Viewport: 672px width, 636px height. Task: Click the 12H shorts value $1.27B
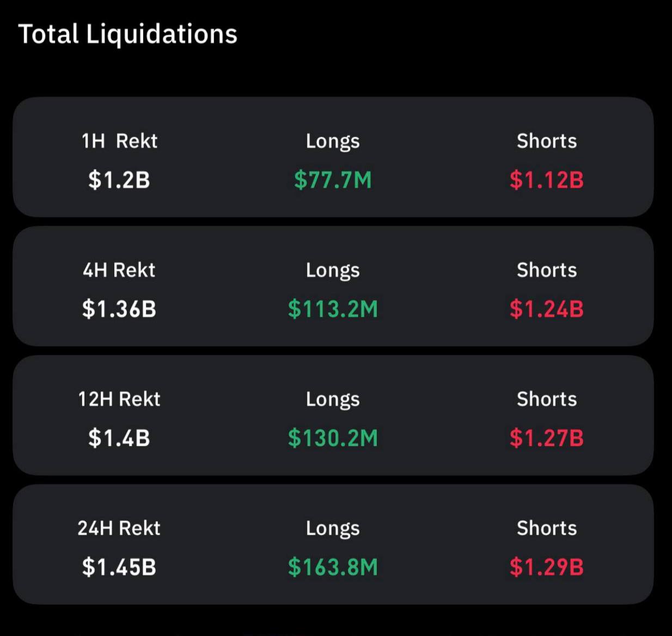(x=547, y=438)
